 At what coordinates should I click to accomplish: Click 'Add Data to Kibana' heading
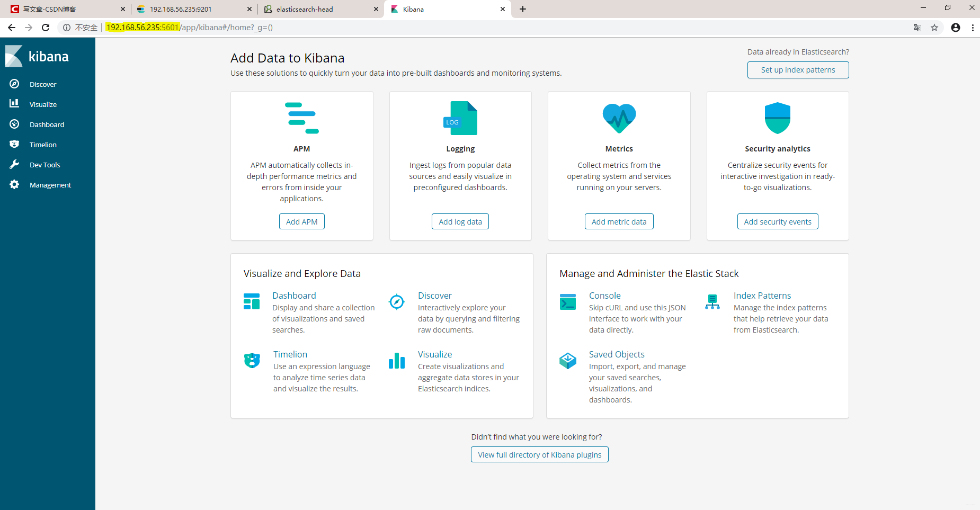pyautogui.click(x=288, y=58)
